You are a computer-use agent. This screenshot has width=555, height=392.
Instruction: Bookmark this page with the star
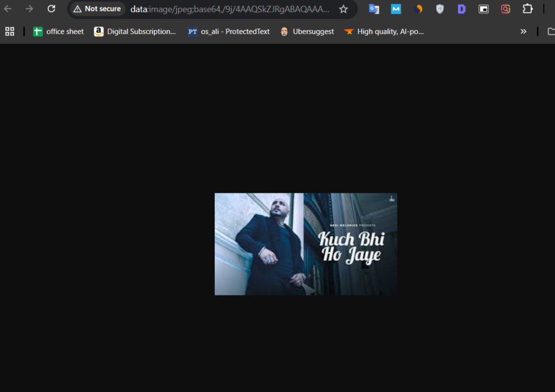tap(343, 9)
